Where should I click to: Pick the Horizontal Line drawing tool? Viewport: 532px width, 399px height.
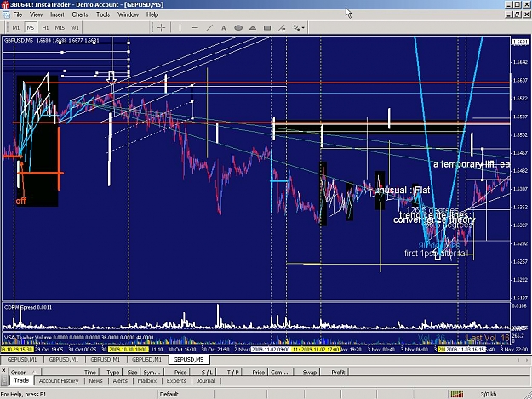point(195,28)
